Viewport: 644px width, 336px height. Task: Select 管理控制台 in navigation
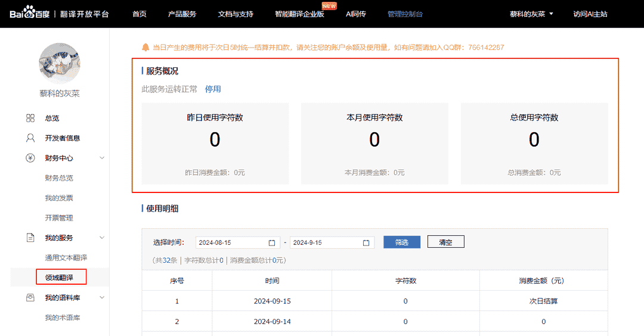pos(405,14)
